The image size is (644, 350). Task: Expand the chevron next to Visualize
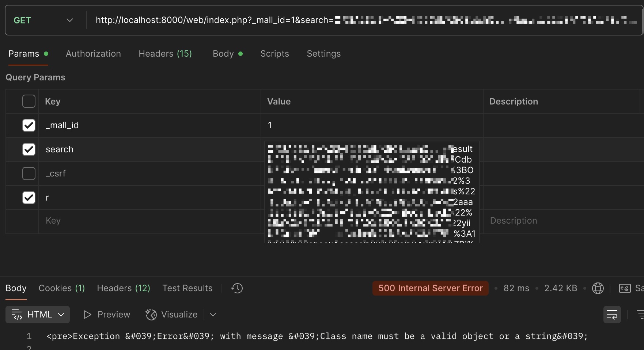pos(213,315)
